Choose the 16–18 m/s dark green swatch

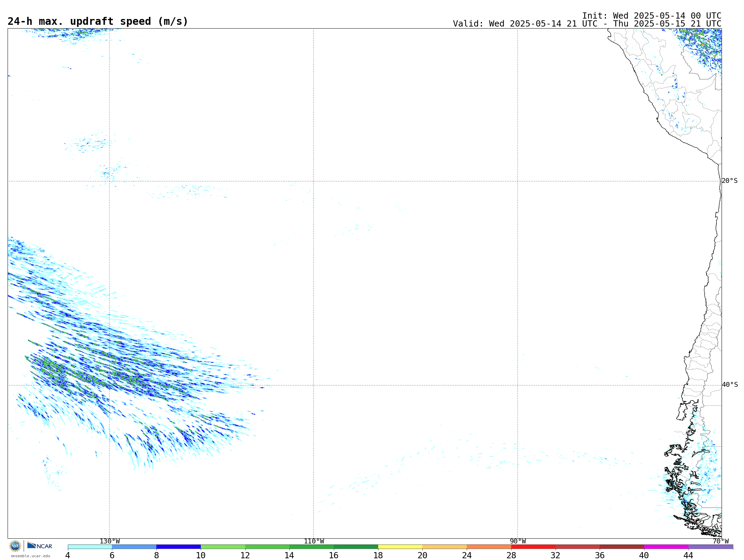[x=356, y=547]
